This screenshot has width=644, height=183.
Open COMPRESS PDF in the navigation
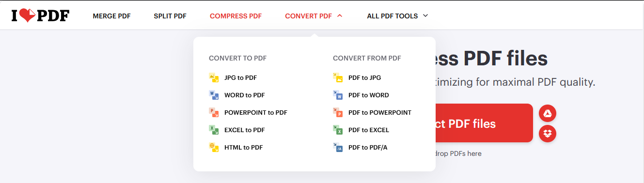[236, 16]
